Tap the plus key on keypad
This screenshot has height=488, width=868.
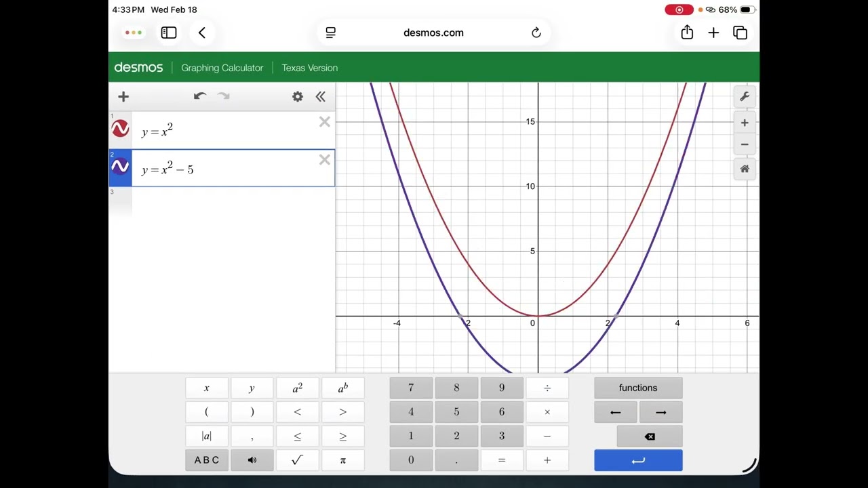(547, 460)
